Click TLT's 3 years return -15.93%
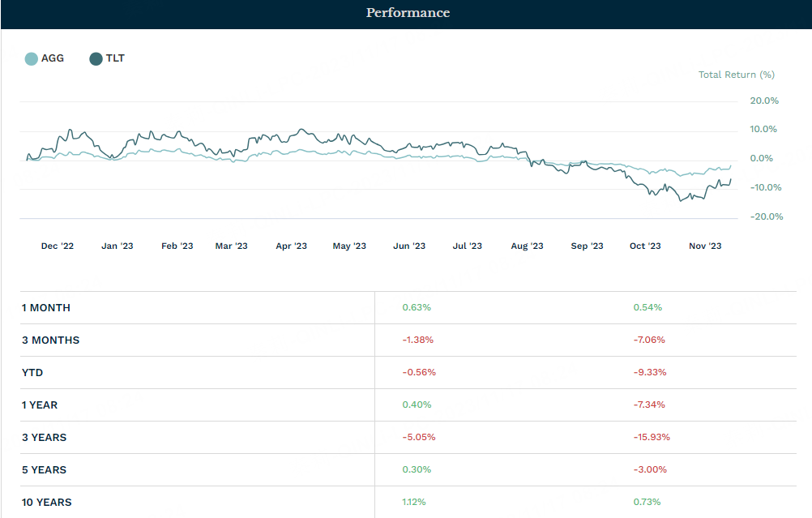 tap(652, 438)
